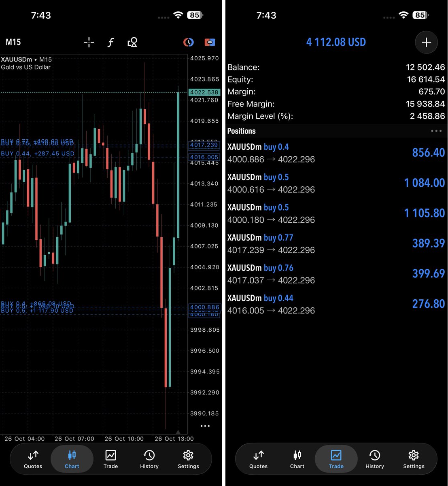The width and height of the screenshot is (448, 486).
Task: Open Quotes tab in right screen
Action: click(259, 459)
